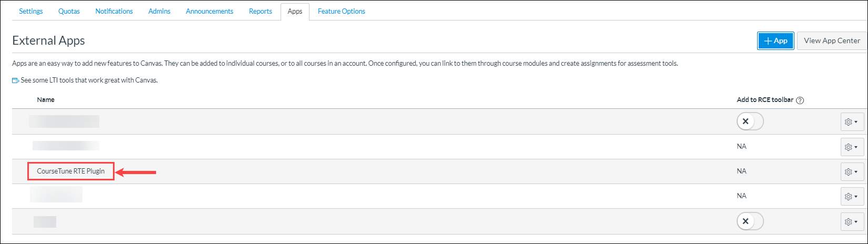Click help icon beside Add to RCE toolbar
This screenshot has width=868, height=244.
coord(800,100)
